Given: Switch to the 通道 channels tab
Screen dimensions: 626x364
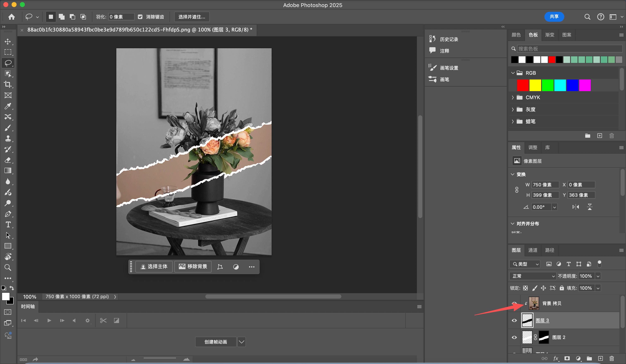Looking at the screenshot, I should pos(533,250).
